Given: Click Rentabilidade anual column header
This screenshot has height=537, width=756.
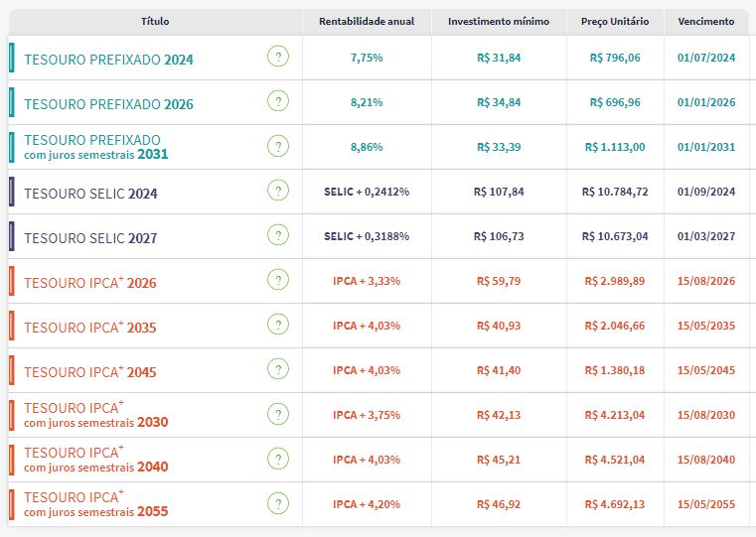Looking at the screenshot, I should pyautogui.click(x=367, y=21).
